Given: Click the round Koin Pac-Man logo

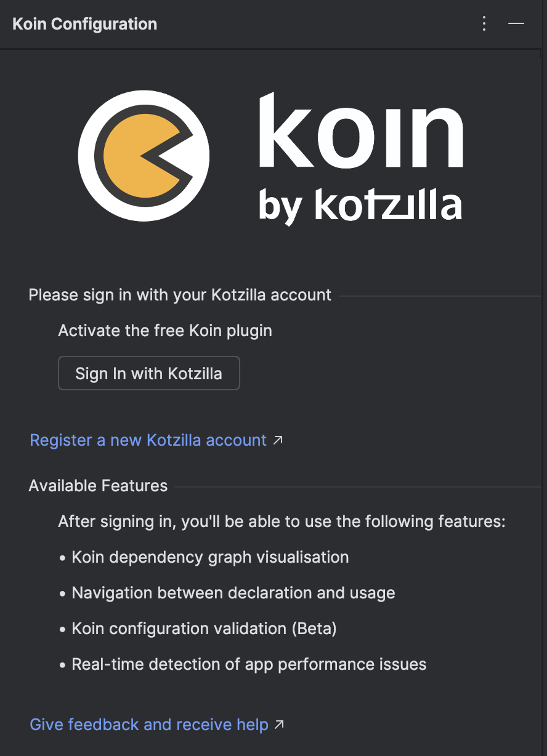Looking at the screenshot, I should pyautogui.click(x=144, y=155).
